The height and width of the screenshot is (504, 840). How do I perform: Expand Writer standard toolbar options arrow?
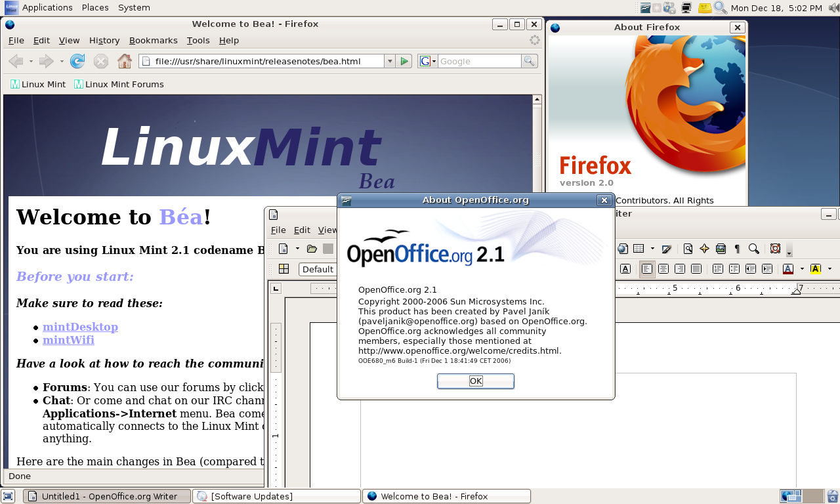click(x=789, y=251)
